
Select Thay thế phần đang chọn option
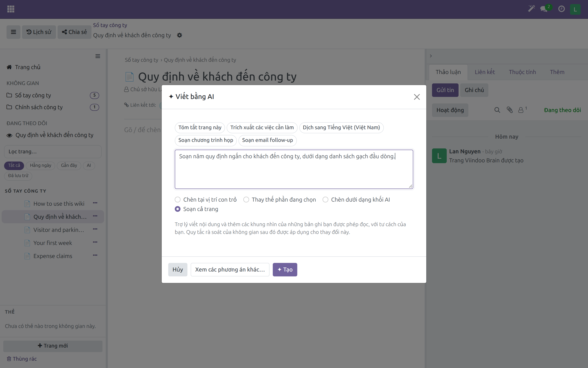coord(246,200)
